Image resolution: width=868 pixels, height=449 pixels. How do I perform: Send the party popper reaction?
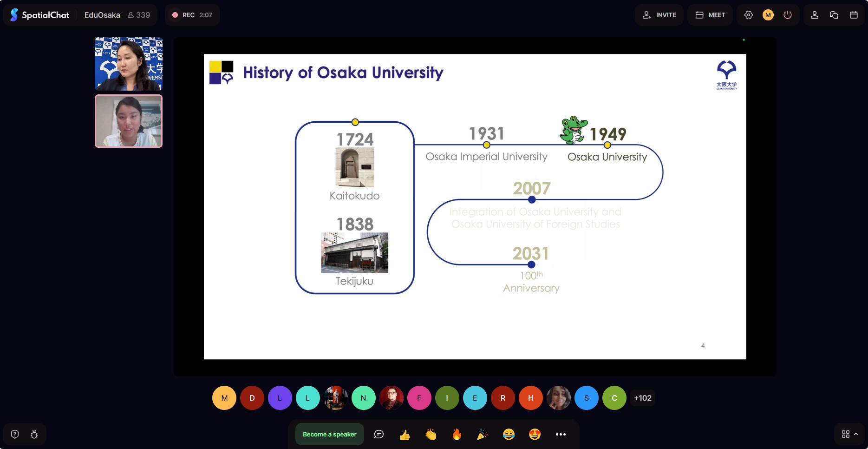pos(483,434)
